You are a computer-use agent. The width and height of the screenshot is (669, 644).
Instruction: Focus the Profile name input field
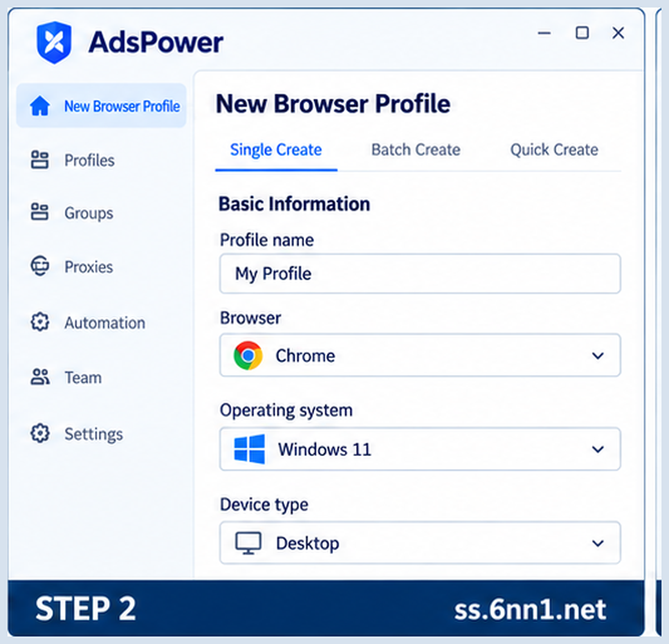(420, 273)
